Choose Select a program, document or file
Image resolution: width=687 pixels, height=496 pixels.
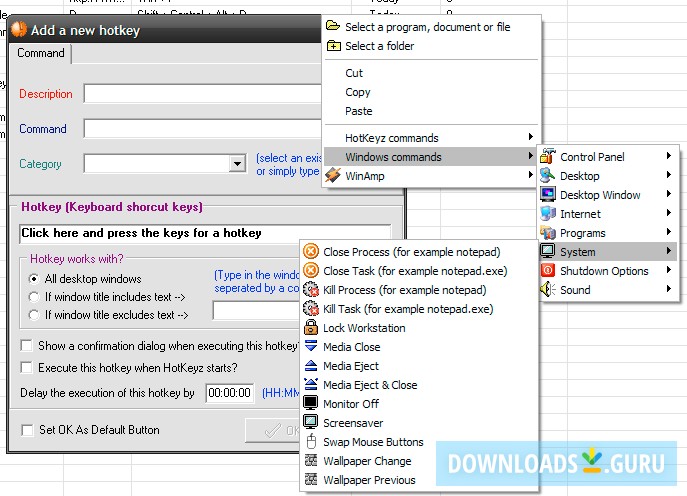coord(432,27)
